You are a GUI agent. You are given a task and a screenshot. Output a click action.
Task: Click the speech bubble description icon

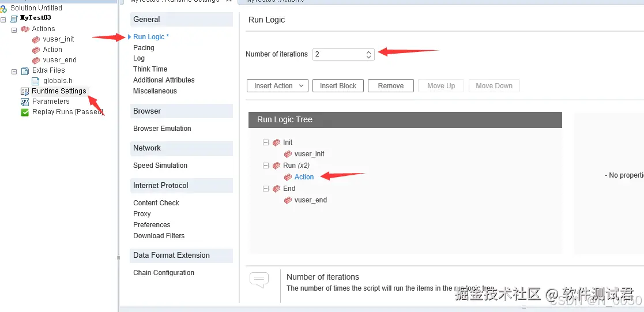(x=259, y=280)
